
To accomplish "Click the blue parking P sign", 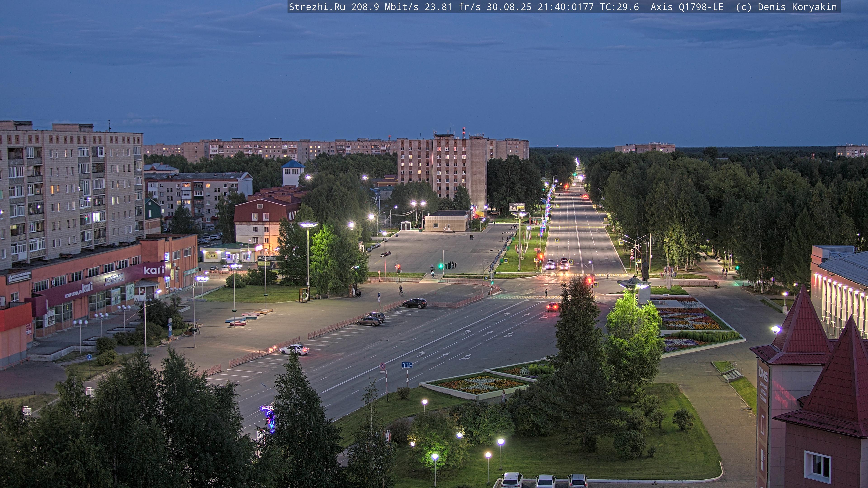I will pos(379,295).
